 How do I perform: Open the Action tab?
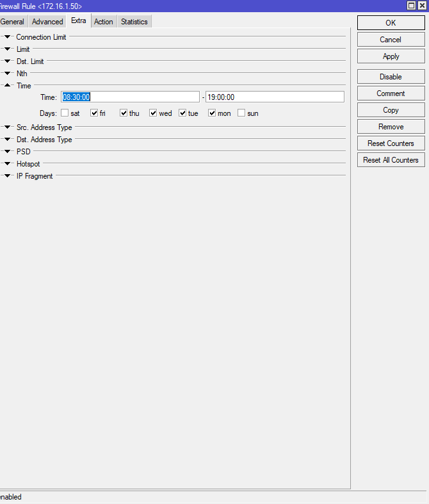pyautogui.click(x=103, y=22)
